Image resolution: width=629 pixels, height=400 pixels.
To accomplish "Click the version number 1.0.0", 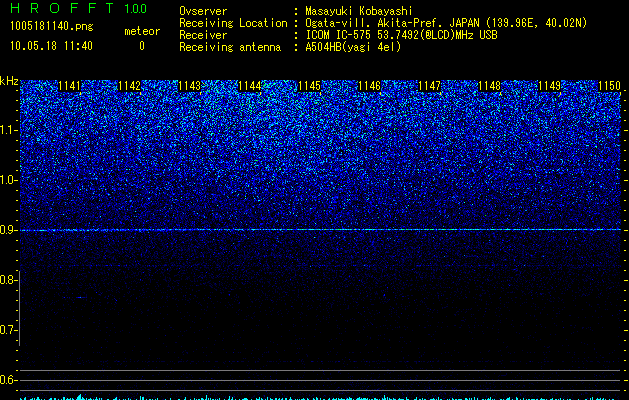I will point(135,9).
